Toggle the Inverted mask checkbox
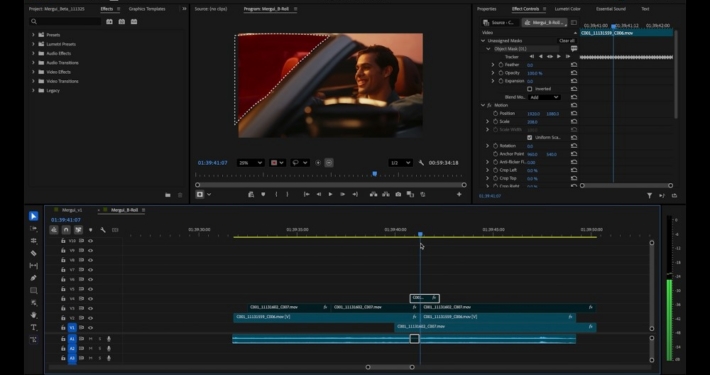 (x=530, y=89)
